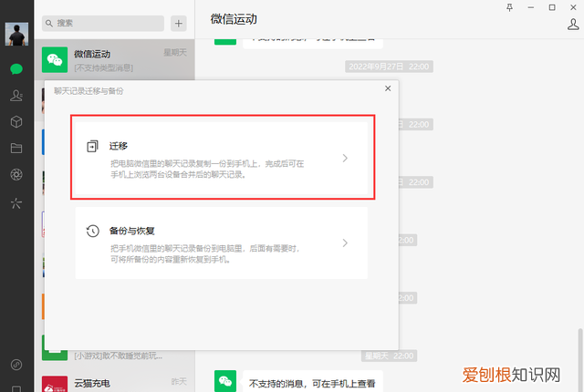Open the Chats tab in sidebar

point(16,69)
